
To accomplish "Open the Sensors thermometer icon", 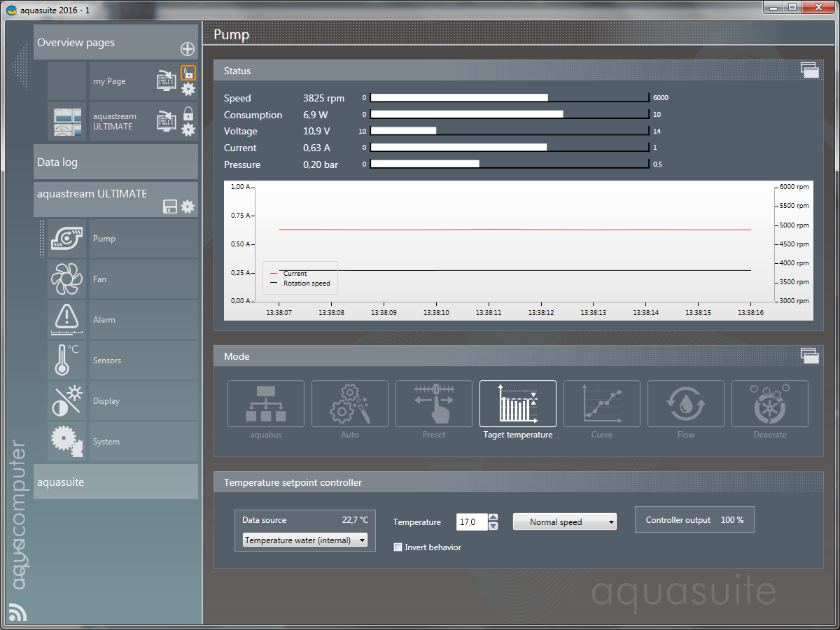I will tap(67, 360).
